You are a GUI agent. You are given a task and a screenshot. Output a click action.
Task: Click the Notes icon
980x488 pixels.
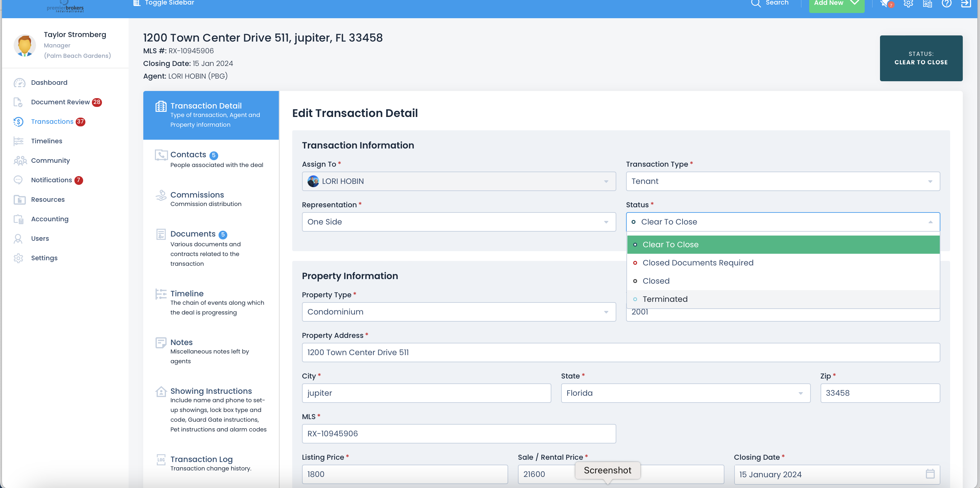(161, 342)
